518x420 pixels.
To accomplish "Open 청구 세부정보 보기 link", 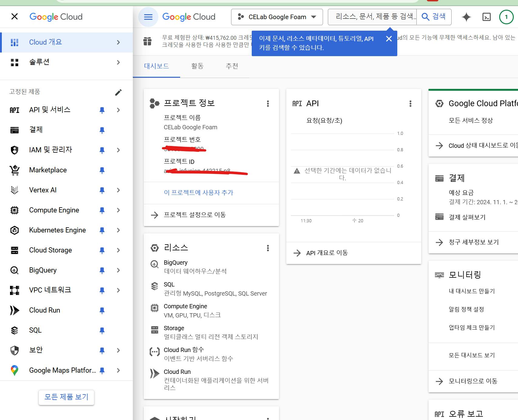I will (x=473, y=242).
